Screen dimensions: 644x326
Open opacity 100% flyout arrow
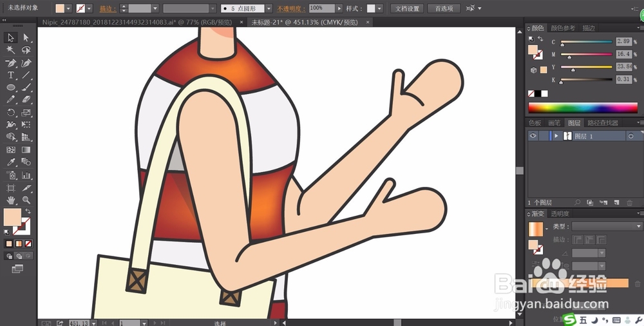pyautogui.click(x=339, y=8)
